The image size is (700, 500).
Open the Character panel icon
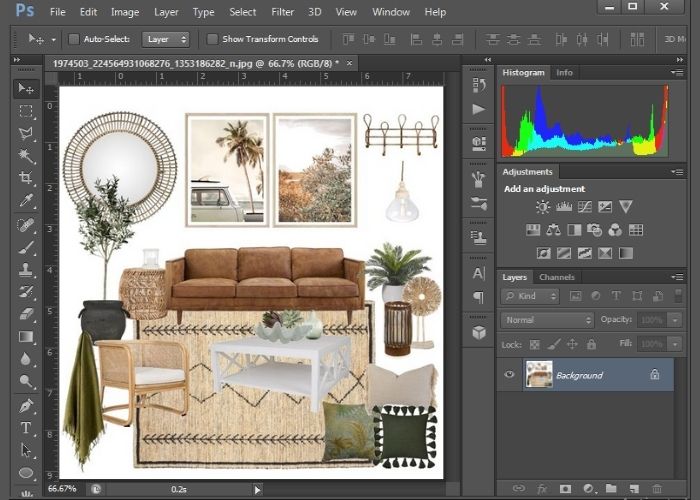tap(479, 273)
